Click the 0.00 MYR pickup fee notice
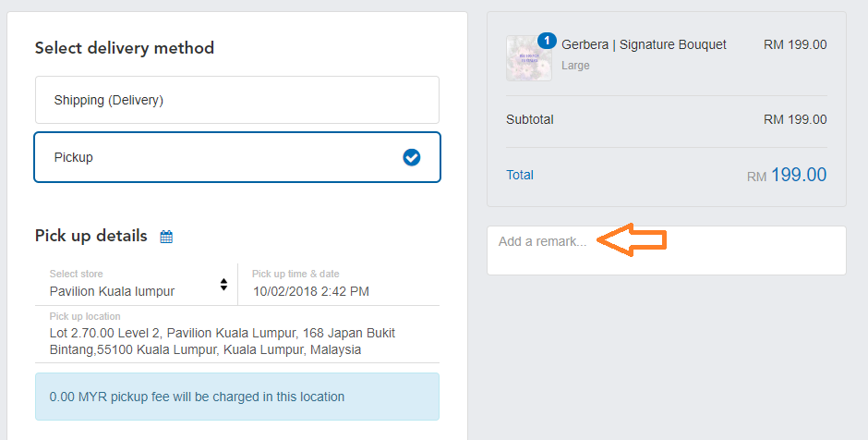This screenshot has width=868, height=440. point(237,397)
